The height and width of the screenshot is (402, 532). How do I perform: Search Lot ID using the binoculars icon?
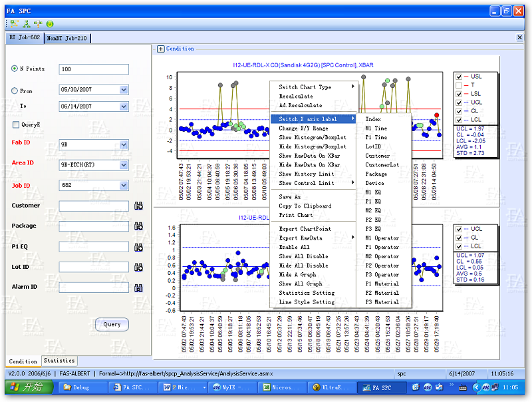point(138,268)
